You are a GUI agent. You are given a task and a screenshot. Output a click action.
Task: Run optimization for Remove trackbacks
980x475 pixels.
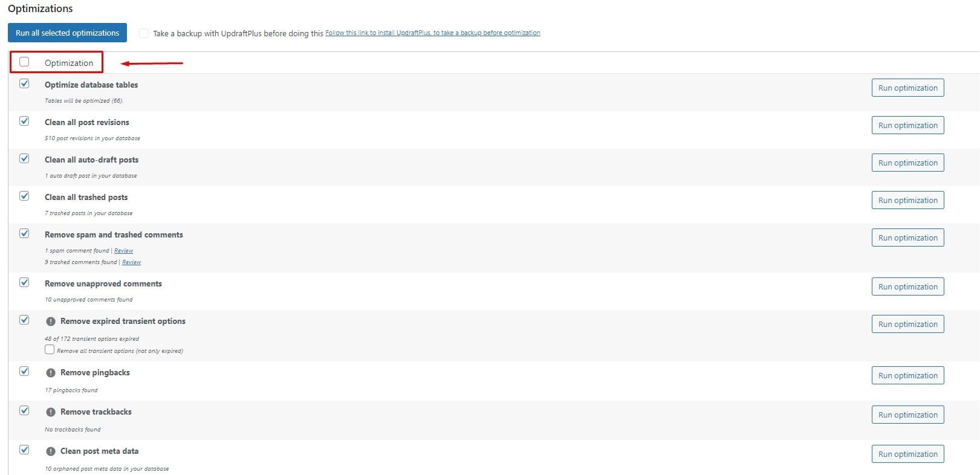(907, 415)
